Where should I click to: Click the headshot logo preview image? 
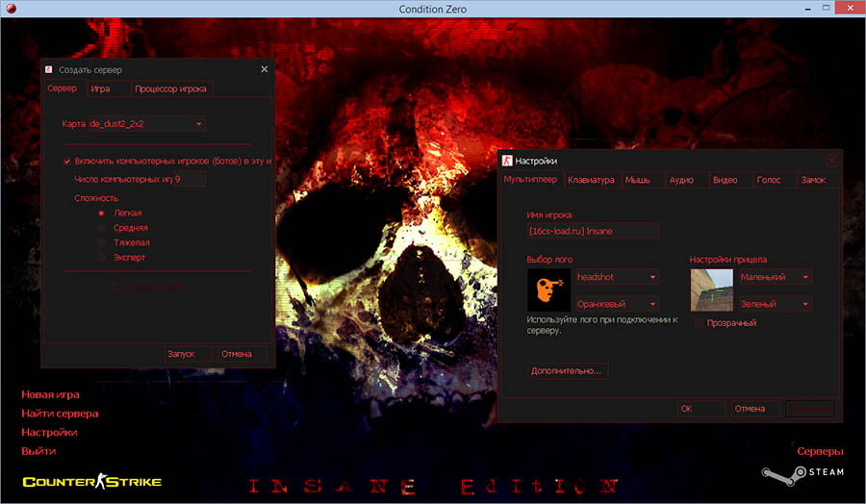(549, 290)
